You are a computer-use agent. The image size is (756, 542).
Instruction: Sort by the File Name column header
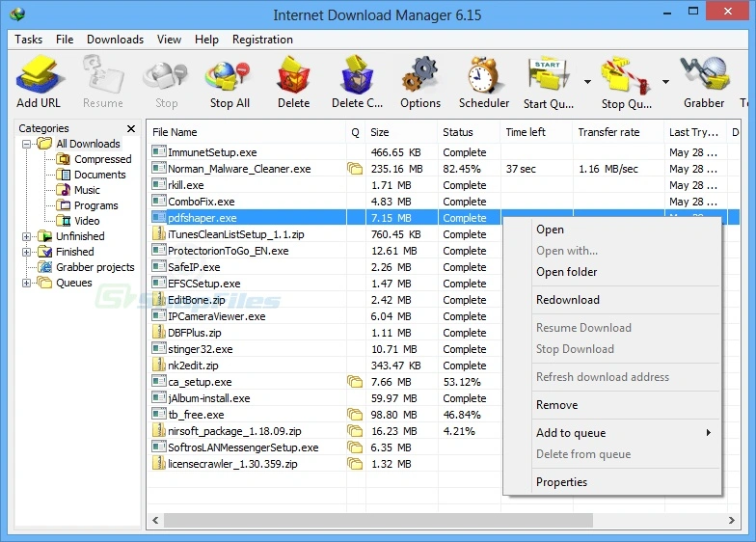click(247, 132)
